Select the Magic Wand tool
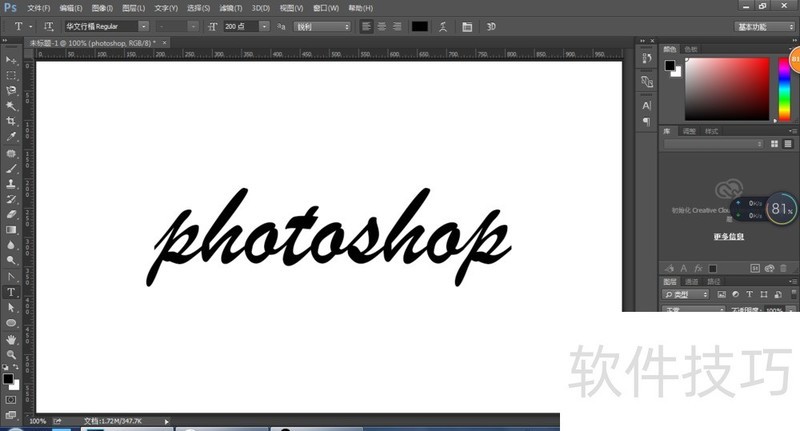800x431 pixels. coord(11,106)
